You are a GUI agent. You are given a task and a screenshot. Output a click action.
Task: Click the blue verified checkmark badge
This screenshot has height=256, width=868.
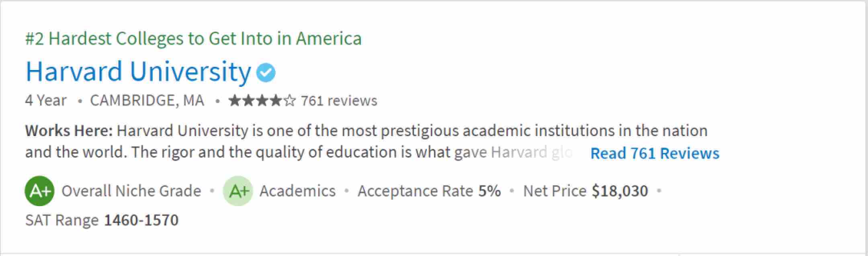point(266,73)
